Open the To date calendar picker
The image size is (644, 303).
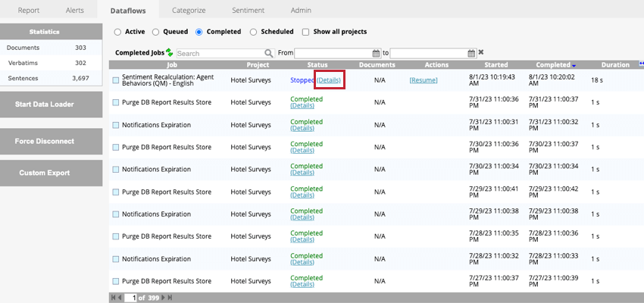pyautogui.click(x=471, y=53)
